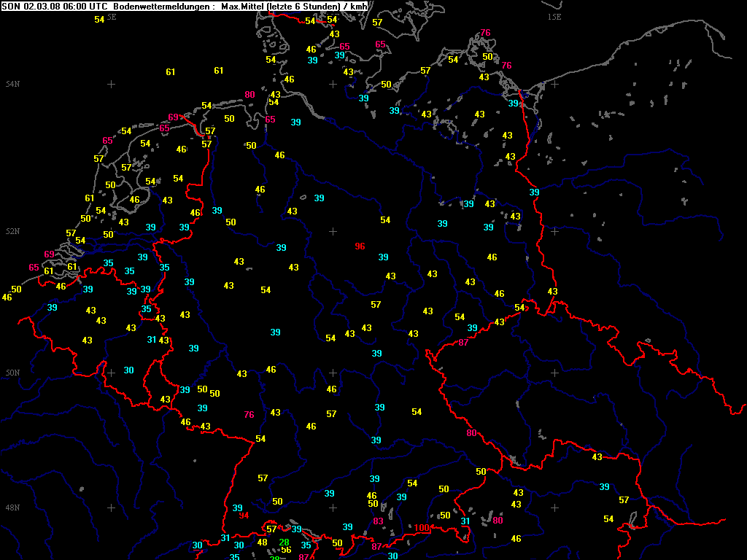Select the 15E longitude label
The image size is (747, 560).
(x=554, y=16)
